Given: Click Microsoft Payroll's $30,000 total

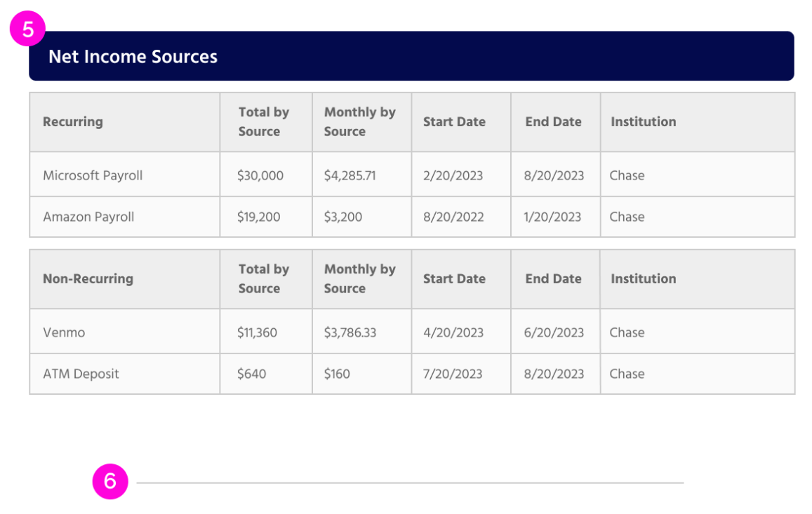Looking at the screenshot, I should (260, 175).
